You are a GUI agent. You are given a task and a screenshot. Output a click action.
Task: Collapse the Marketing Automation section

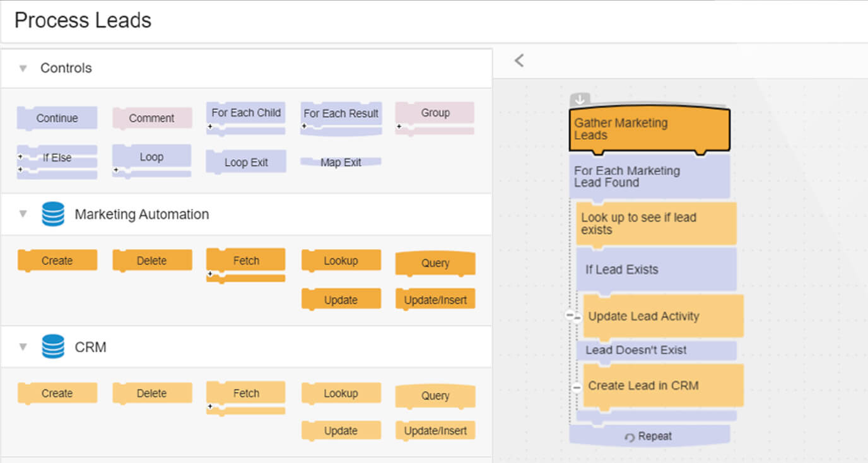[x=23, y=214]
